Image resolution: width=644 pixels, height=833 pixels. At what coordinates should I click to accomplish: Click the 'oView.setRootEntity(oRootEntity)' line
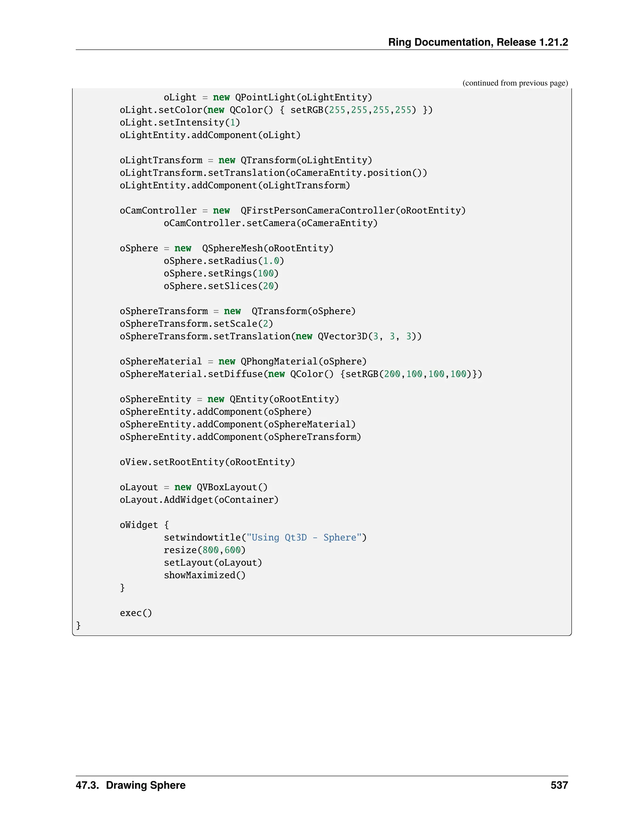point(207,462)
